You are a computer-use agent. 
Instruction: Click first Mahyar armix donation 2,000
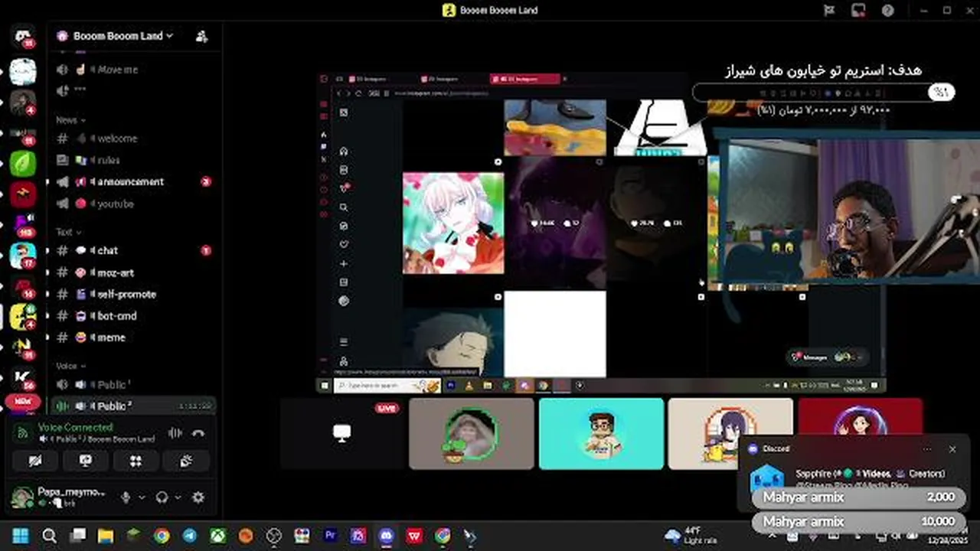(x=858, y=497)
